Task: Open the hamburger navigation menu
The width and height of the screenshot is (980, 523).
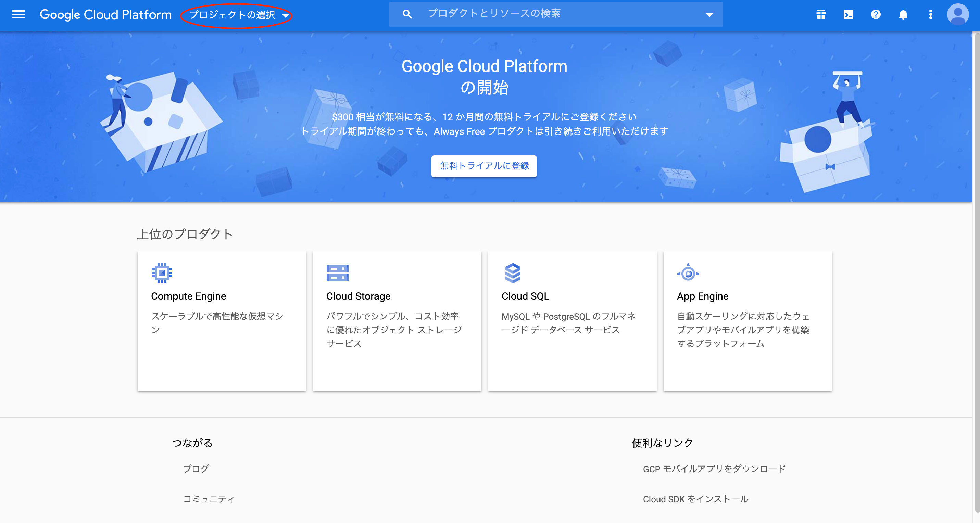Action: point(18,14)
